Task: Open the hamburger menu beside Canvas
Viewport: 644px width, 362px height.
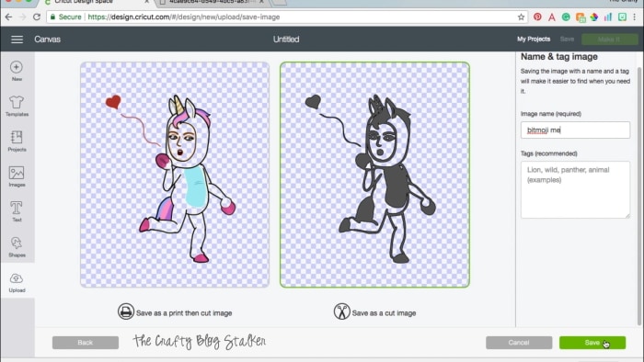Action: point(17,40)
